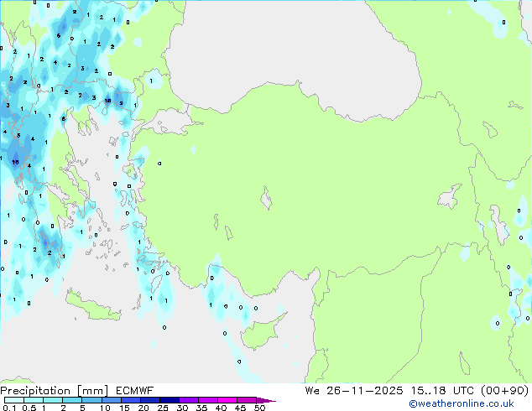
Task: Click the island of Crete on the map
Action: tap(92, 307)
